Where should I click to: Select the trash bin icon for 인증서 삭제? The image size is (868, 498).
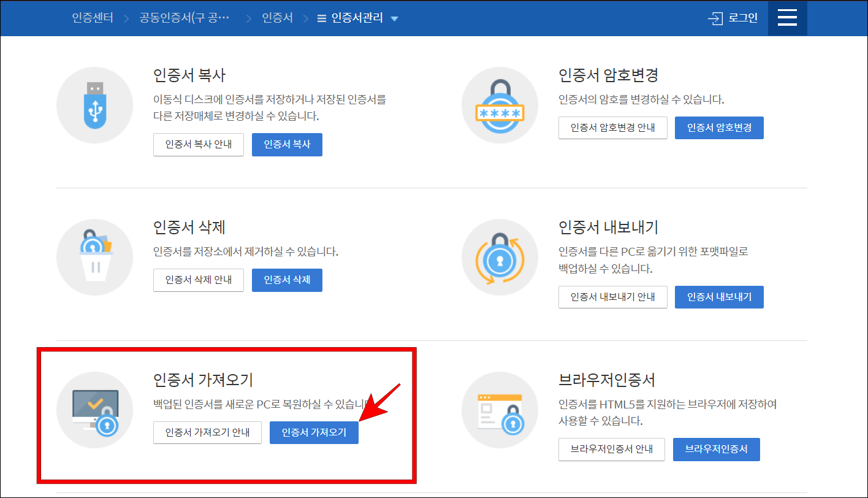click(94, 257)
